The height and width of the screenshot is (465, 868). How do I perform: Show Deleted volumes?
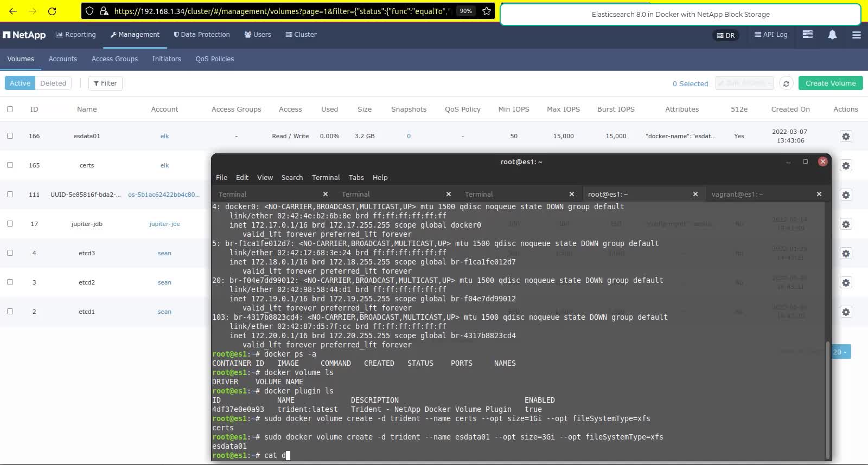[53, 83]
